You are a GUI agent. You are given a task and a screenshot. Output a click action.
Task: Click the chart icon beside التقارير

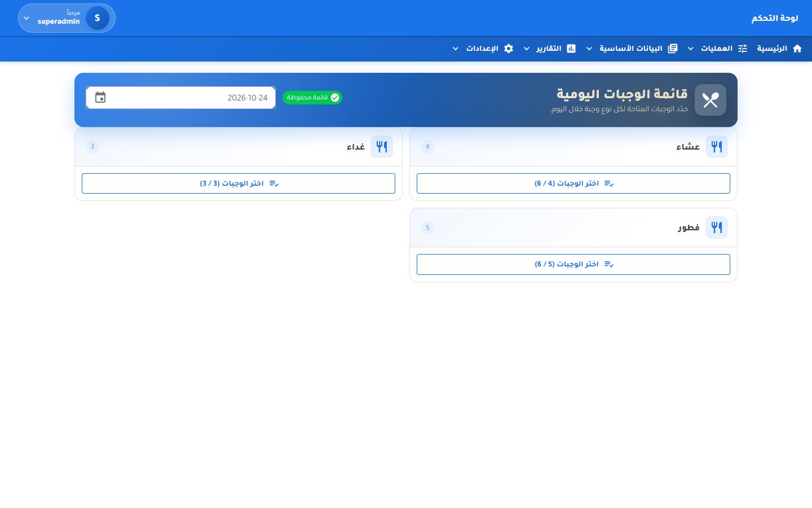571,49
